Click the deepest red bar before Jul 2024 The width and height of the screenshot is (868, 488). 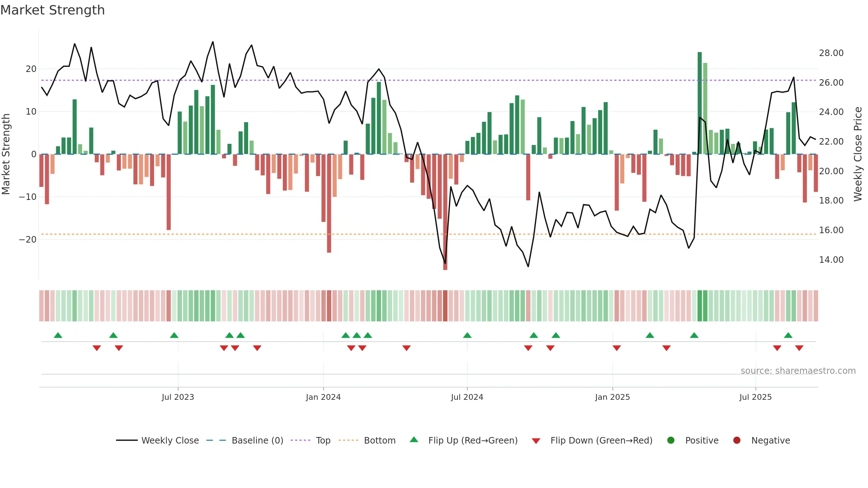point(445,212)
